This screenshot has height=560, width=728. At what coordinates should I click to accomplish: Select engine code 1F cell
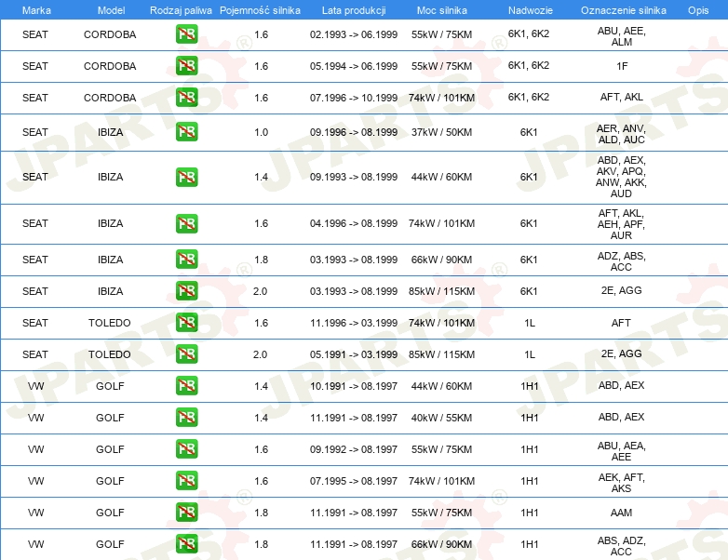(x=622, y=66)
